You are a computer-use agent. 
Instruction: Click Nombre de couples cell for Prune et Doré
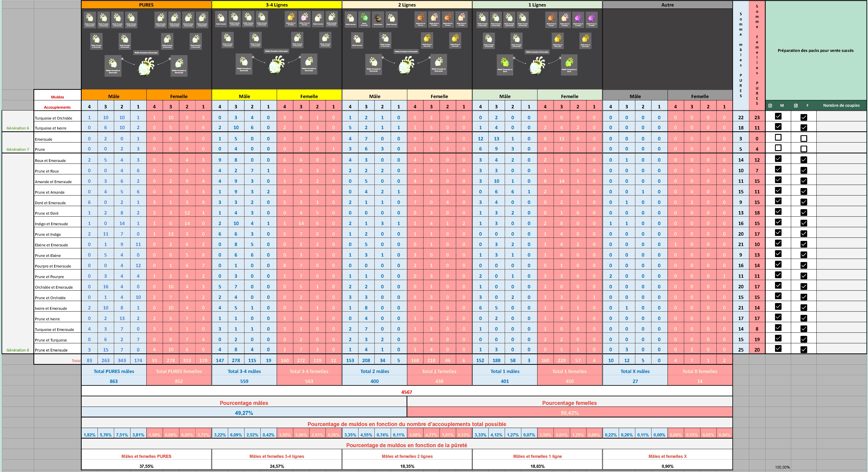click(x=841, y=211)
